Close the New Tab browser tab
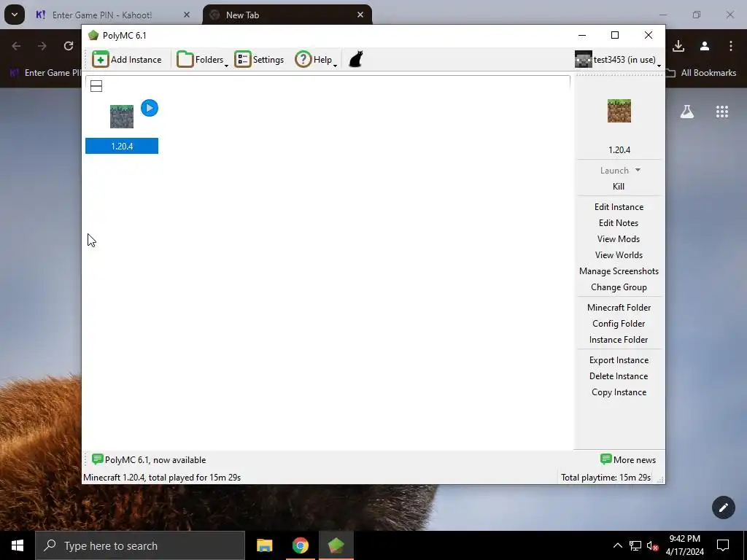This screenshot has width=747, height=560. click(360, 15)
